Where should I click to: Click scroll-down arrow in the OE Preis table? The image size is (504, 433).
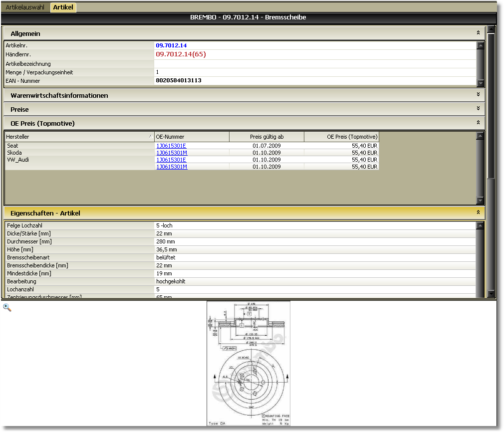[x=481, y=201]
